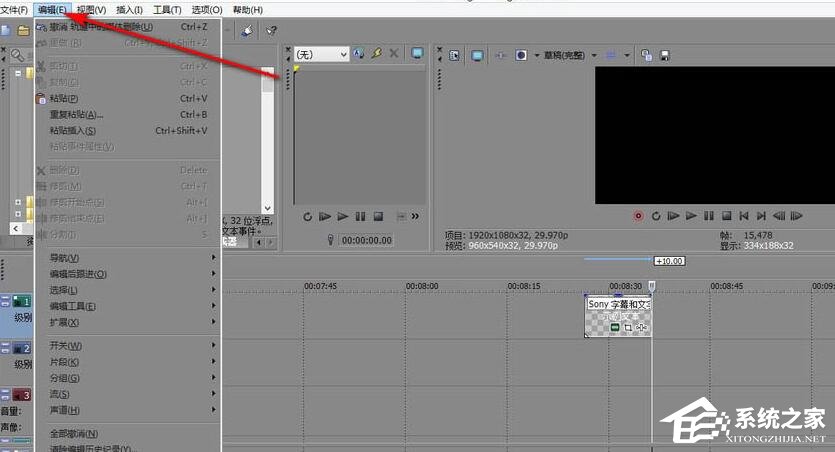Step to previous frame under preview
Image resolution: width=835 pixels, height=452 pixels.
(779, 216)
